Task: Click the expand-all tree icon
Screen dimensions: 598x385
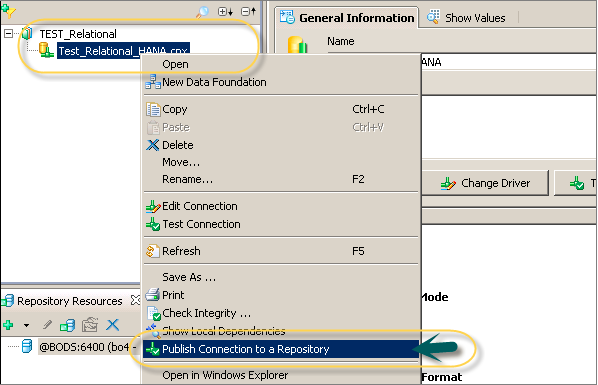Action: coord(225,12)
